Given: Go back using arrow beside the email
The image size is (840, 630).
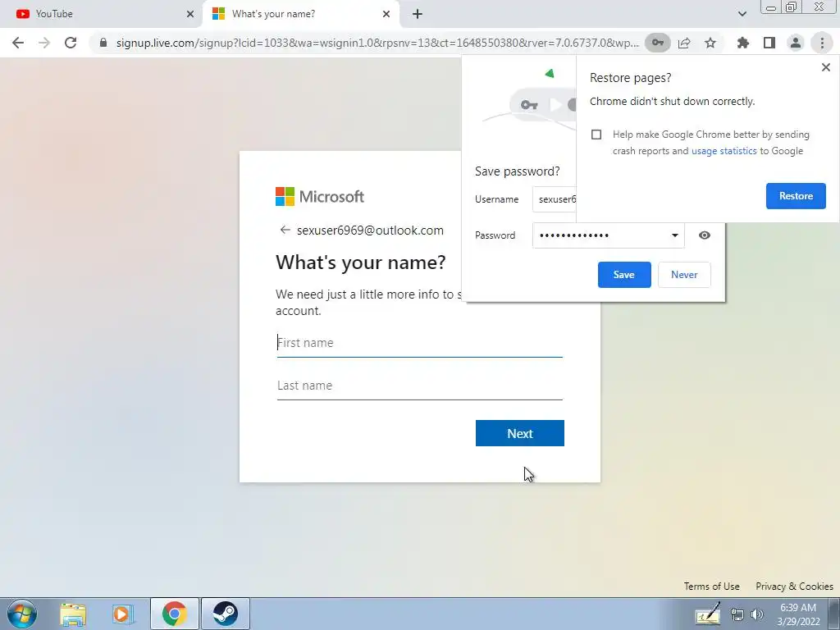Looking at the screenshot, I should (285, 230).
